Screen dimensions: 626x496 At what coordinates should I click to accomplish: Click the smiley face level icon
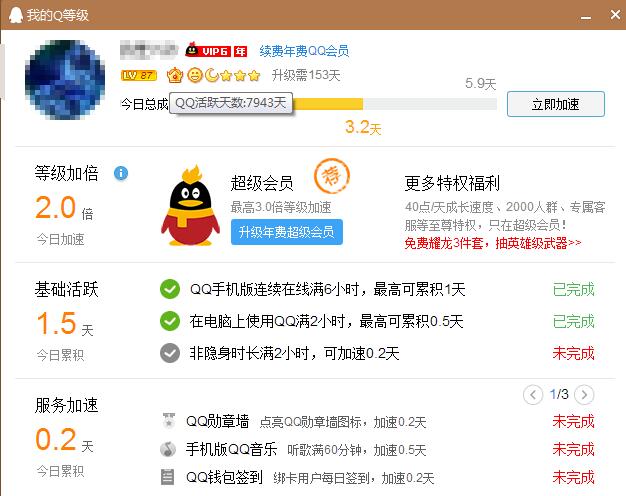[195, 75]
